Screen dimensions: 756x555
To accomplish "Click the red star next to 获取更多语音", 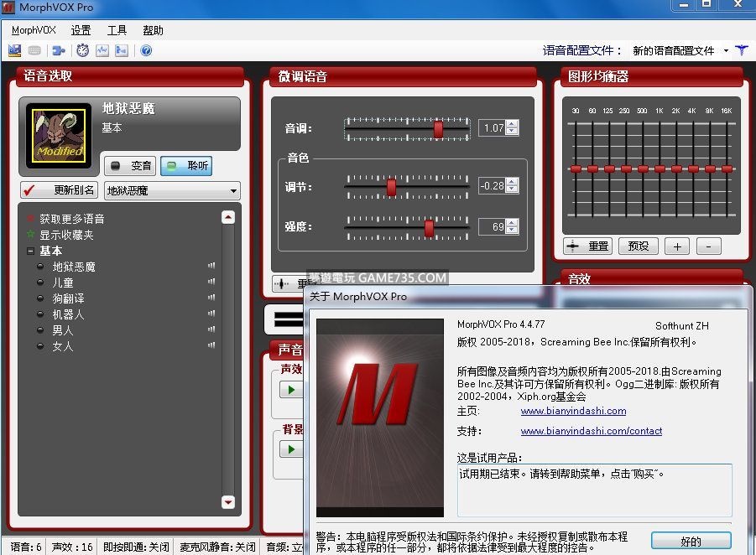I will tap(31, 219).
